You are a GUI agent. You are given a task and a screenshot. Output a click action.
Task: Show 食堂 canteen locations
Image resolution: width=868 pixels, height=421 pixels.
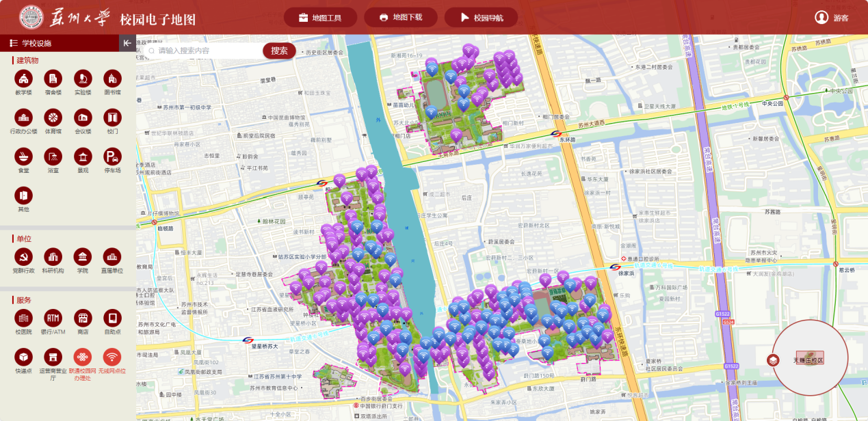[24, 157]
